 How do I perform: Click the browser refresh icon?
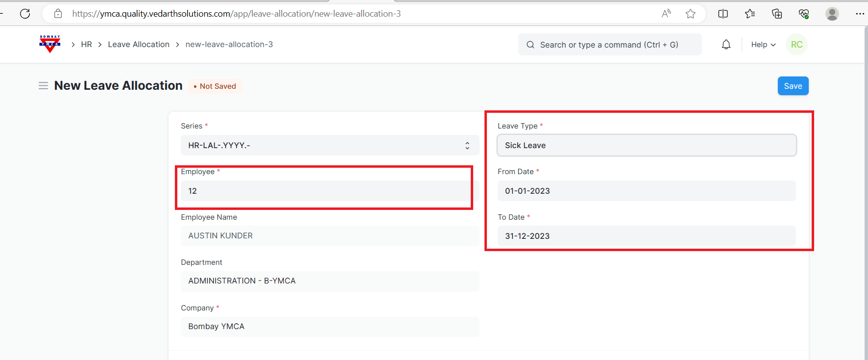pyautogui.click(x=25, y=14)
